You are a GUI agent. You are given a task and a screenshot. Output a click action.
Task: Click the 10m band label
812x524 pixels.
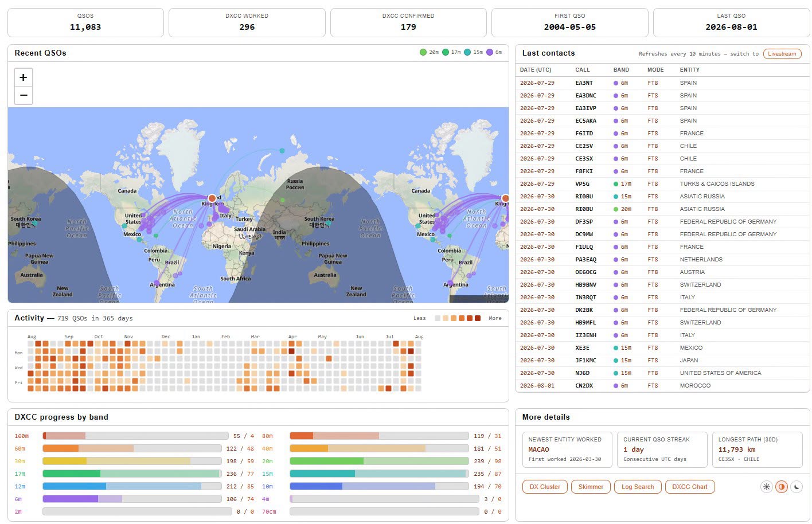coord(267,487)
